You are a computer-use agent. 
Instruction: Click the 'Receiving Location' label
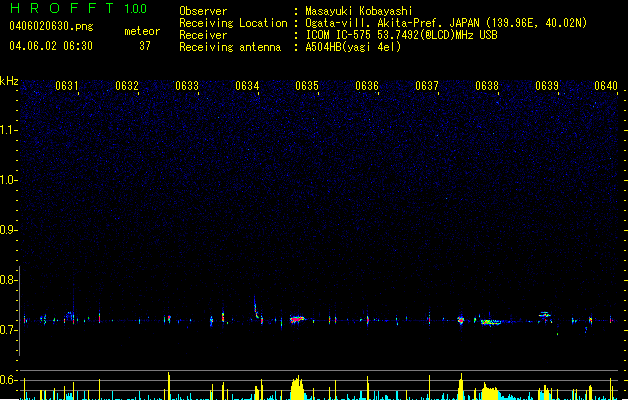point(233,23)
